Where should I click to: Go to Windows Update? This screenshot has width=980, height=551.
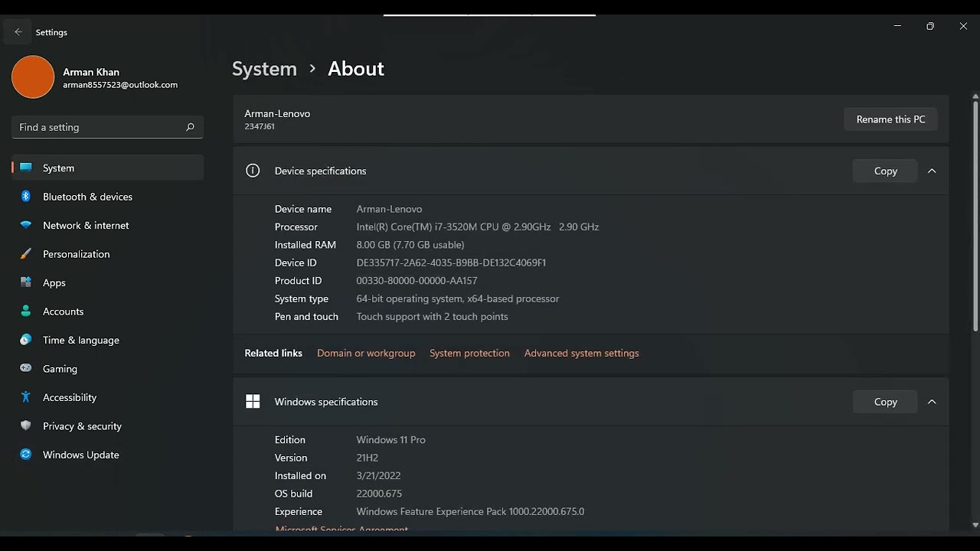click(108, 455)
